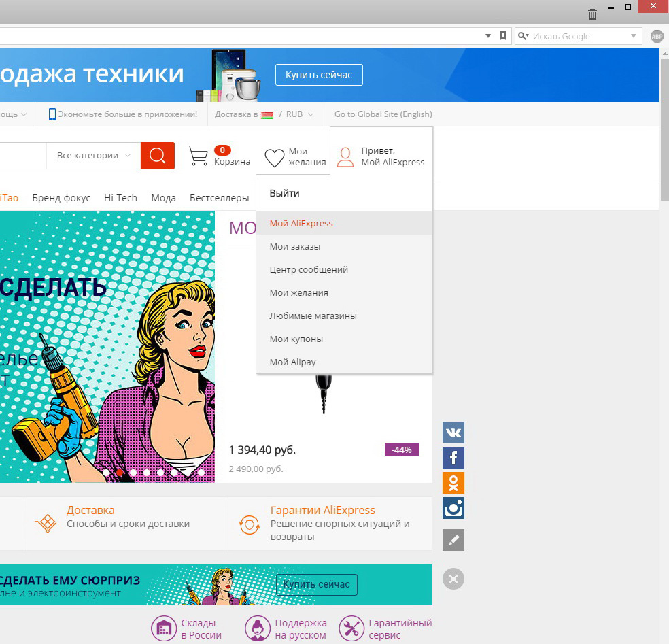Expand the RUB currency dropdown
Image resolution: width=669 pixels, height=644 pixels.
[x=300, y=114]
